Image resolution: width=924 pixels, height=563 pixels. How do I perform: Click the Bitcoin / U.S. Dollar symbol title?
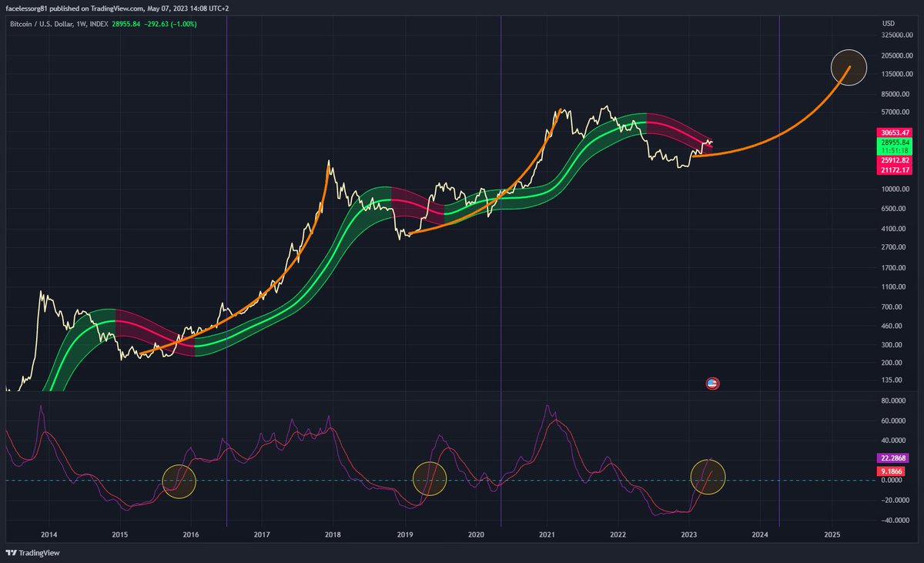pos(42,25)
